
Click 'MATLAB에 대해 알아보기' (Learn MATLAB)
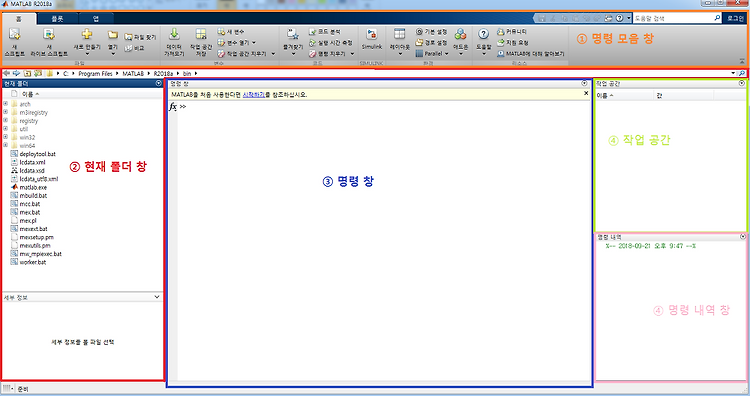[530, 54]
